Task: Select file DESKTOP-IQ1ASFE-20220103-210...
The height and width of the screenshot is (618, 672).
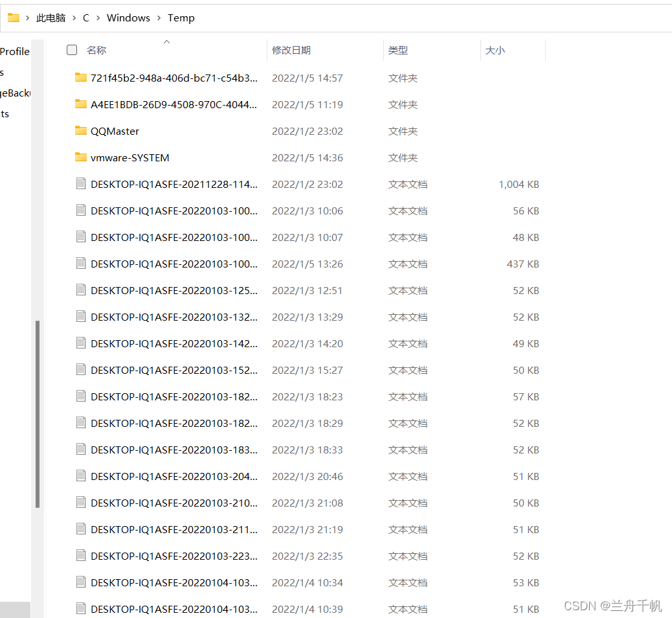Action: pos(174,503)
